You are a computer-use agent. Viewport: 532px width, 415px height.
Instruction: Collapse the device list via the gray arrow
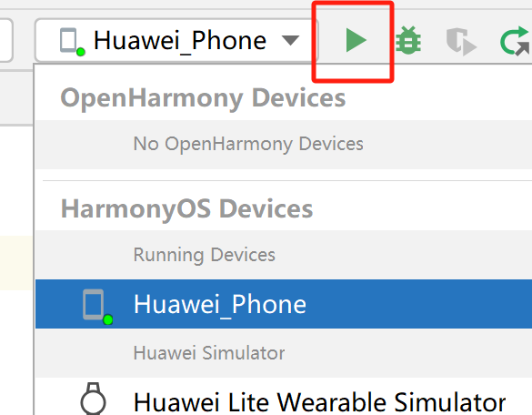[291, 40]
